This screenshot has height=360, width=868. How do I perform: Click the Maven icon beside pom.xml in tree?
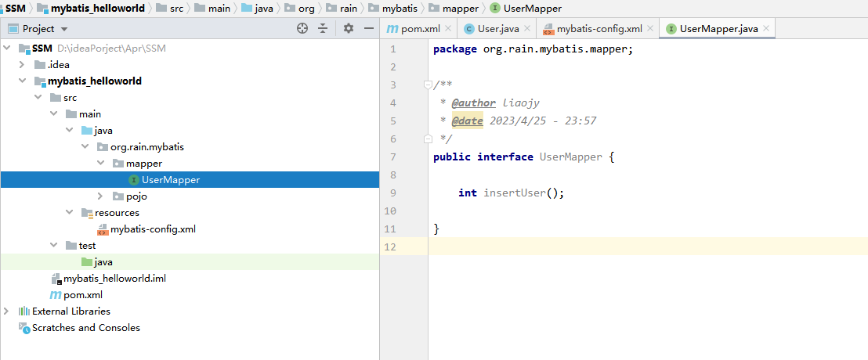click(56, 295)
